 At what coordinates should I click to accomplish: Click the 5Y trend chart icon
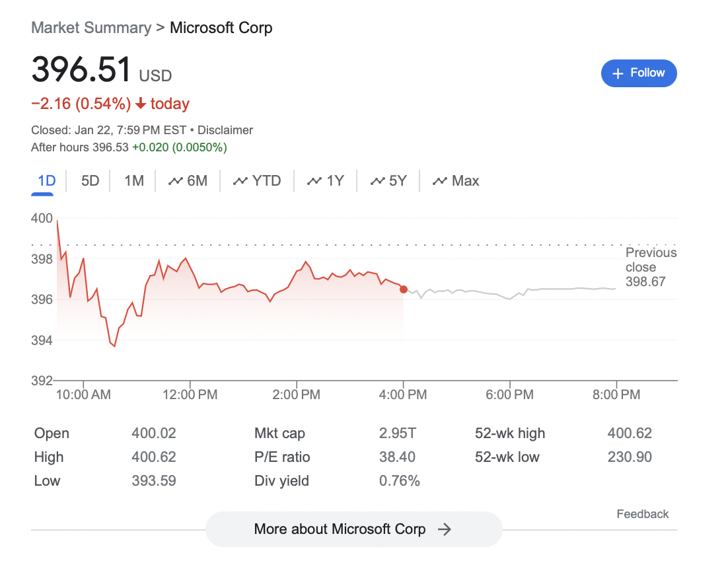point(378,181)
